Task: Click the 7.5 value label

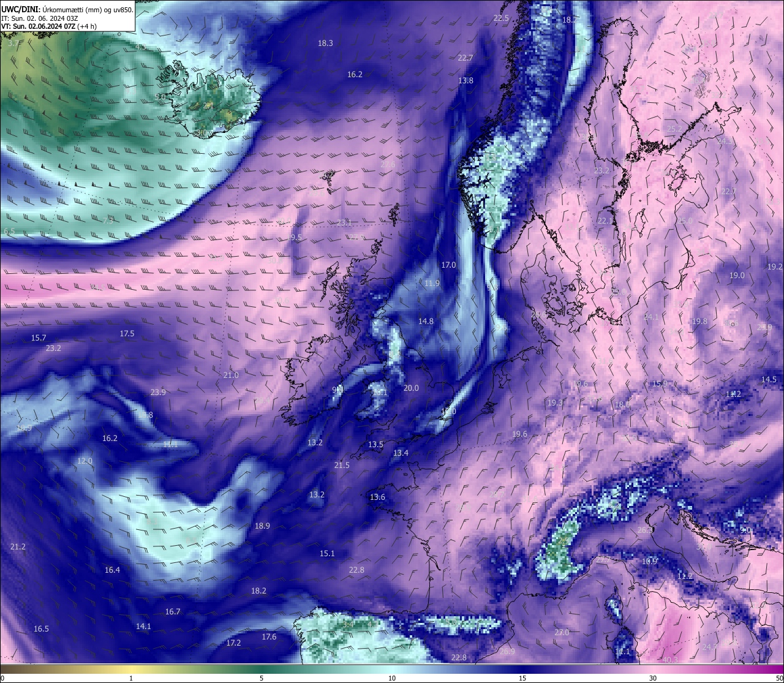Action: pyautogui.click(x=108, y=221)
